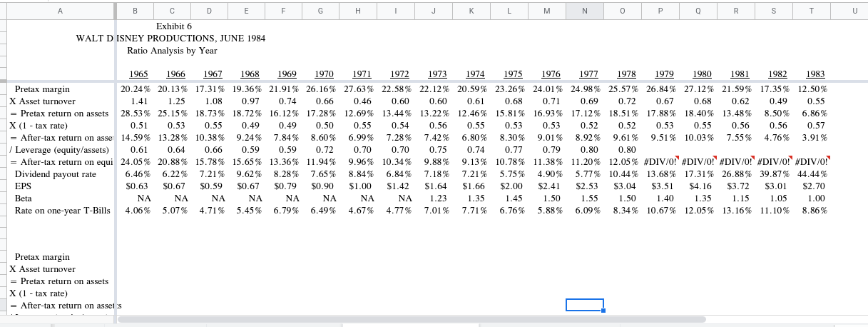This screenshot has width=868, height=327.
Task: Select the 1965 year header cell
Action: (139, 76)
